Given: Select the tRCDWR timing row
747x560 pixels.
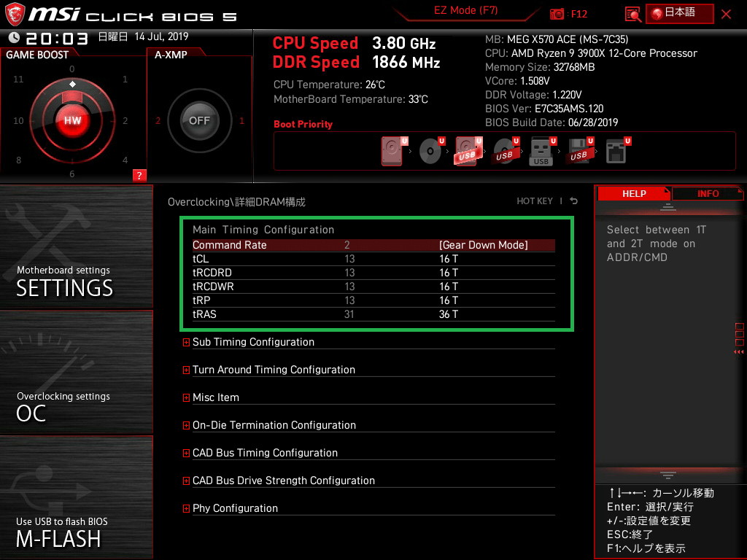Looking at the screenshot, I should 373,286.
